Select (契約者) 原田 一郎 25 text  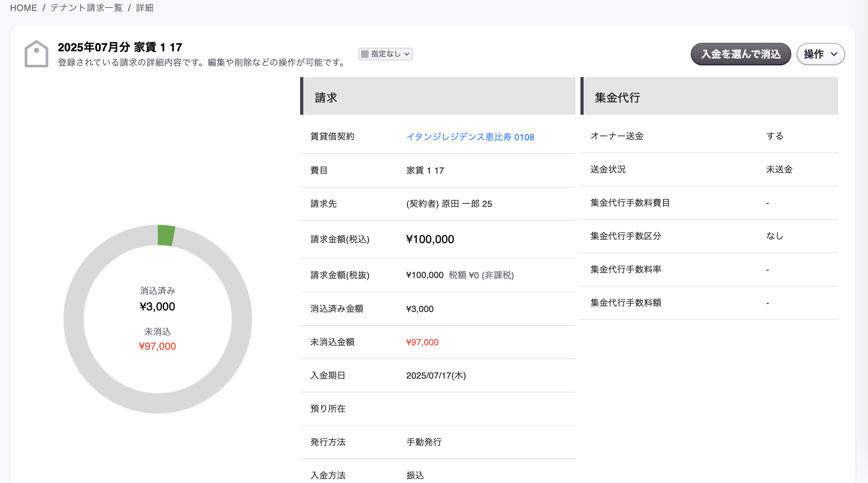click(x=449, y=203)
